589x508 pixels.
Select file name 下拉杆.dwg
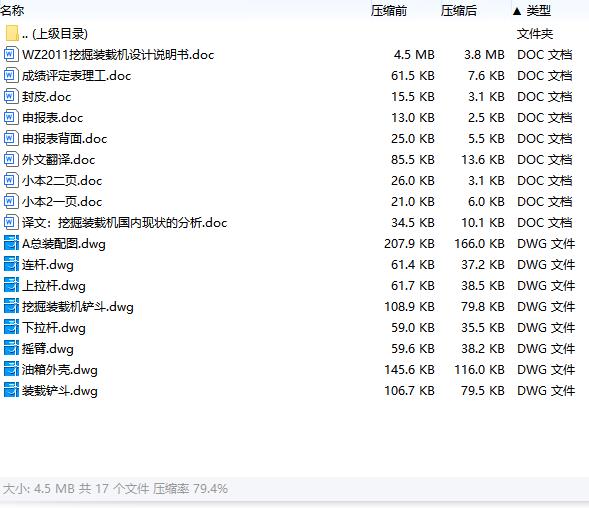click(x=54, y=328)
